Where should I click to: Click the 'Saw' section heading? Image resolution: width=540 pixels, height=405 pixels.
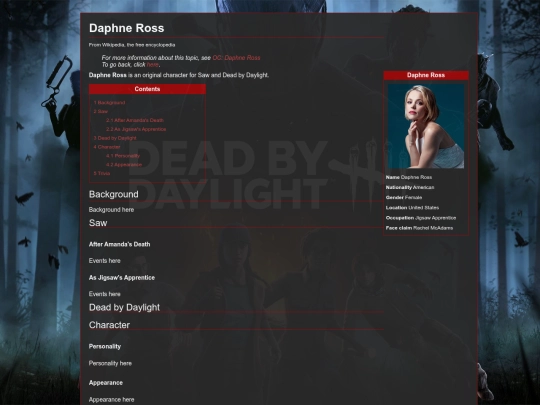[x=98, y=223]
